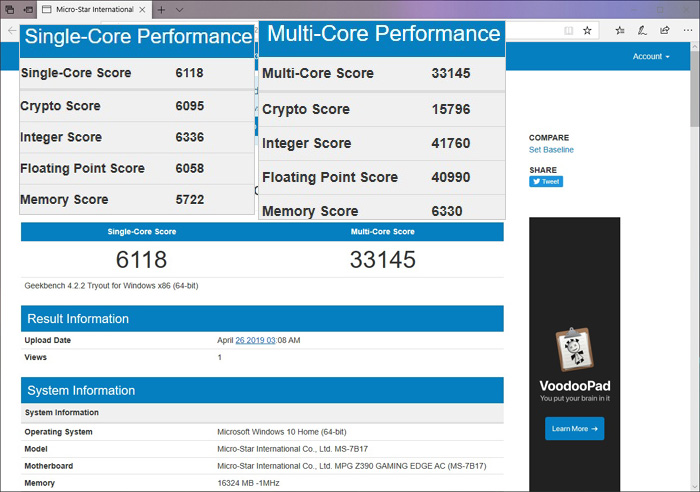The image size is (700, 492).
Task: Open the favorites hub icon
Action: click(620, 30)
